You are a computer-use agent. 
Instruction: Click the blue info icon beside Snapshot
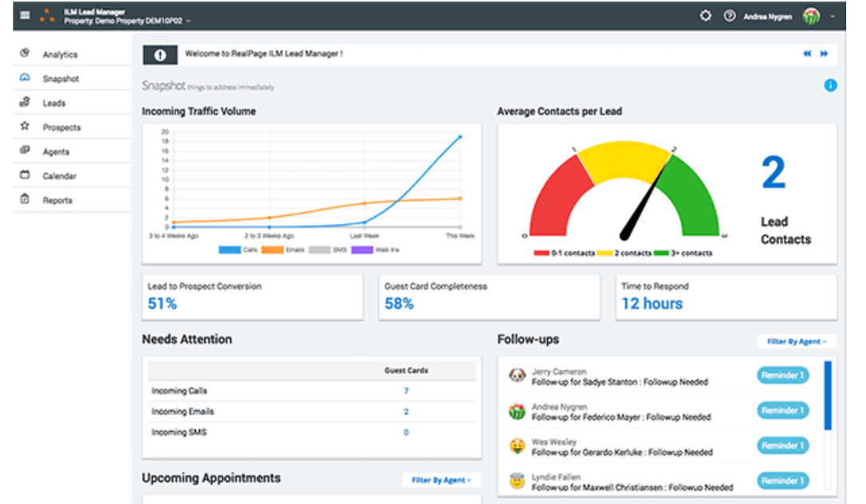coord(830,85)
